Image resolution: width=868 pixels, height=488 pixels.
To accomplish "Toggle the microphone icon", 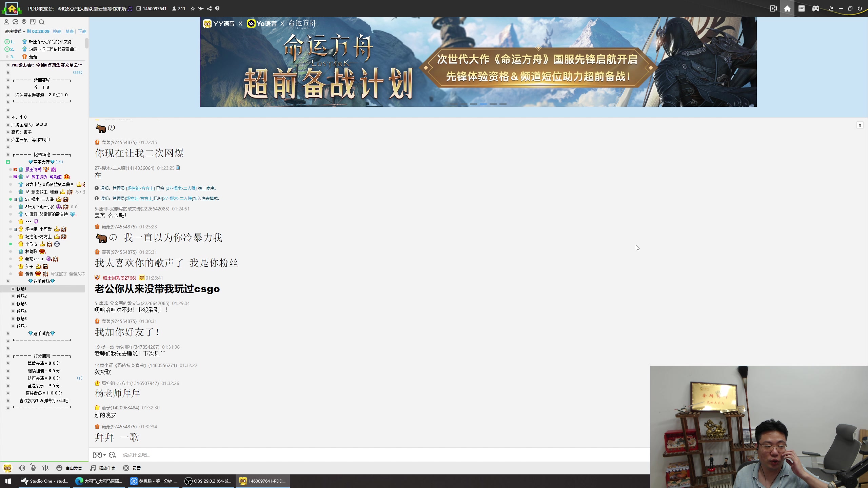I will tap(33, 468).
